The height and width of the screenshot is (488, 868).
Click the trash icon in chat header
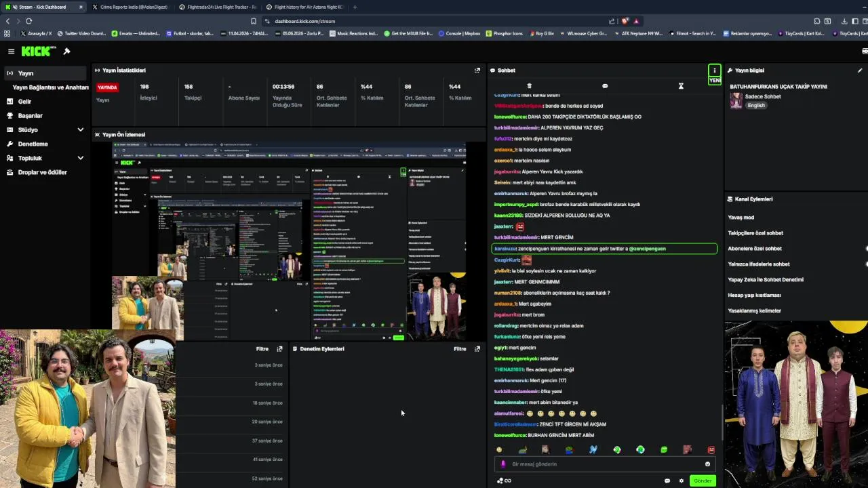[x=529, y=86]
